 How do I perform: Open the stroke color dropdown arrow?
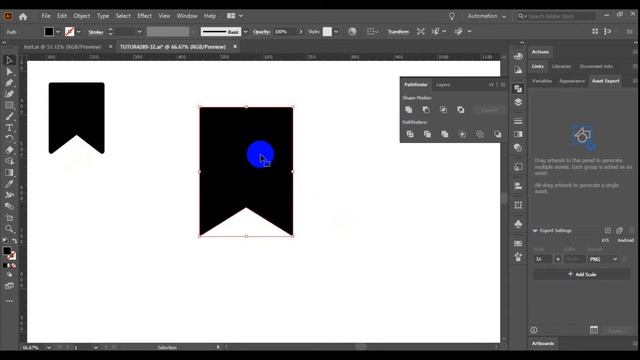79,32
